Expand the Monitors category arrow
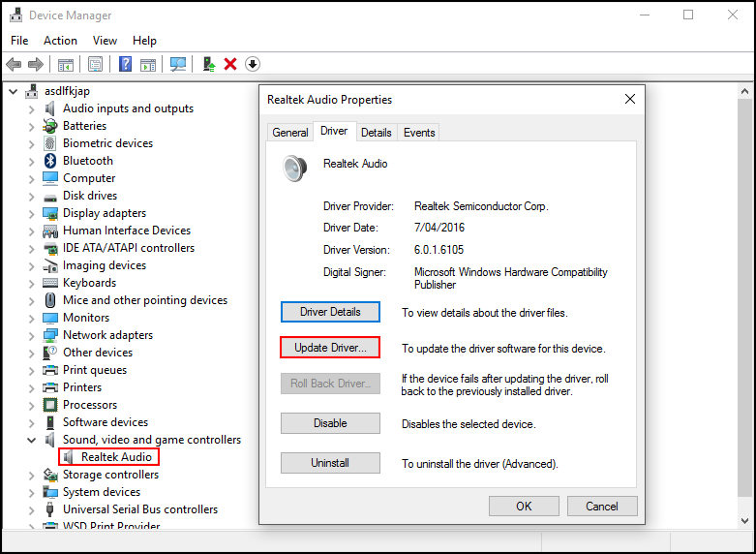756x554 pixels. click(x=31, y=319)
